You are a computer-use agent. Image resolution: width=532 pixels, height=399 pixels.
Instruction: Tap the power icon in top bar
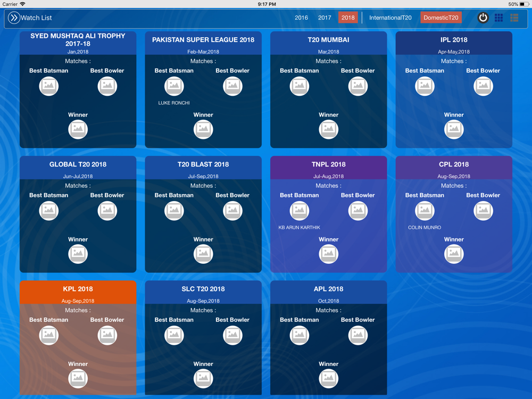pos(483,18)
